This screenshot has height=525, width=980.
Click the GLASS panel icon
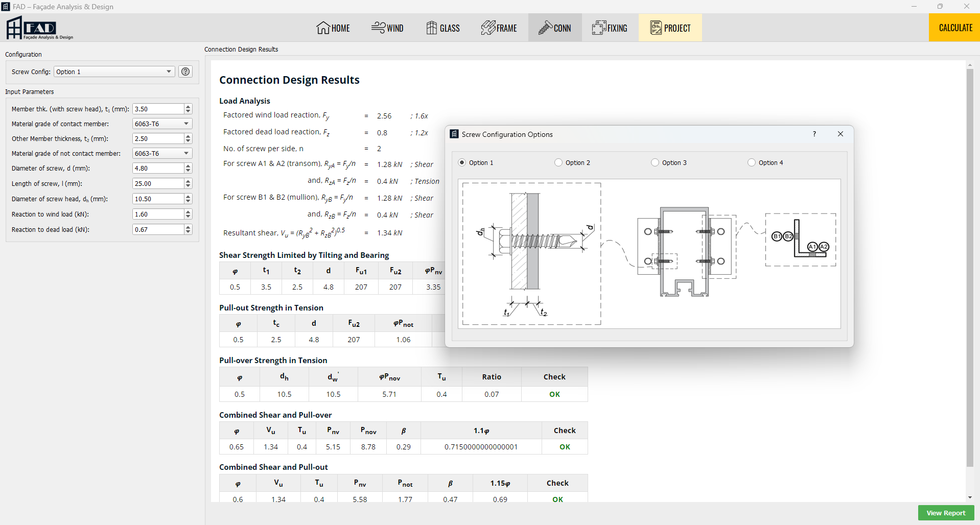coord(432,28)
